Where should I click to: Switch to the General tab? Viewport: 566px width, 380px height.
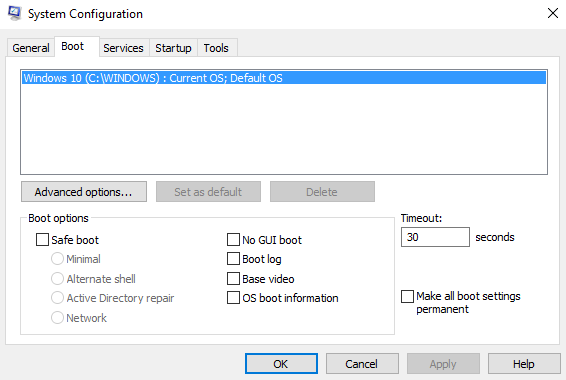(31, 48)
